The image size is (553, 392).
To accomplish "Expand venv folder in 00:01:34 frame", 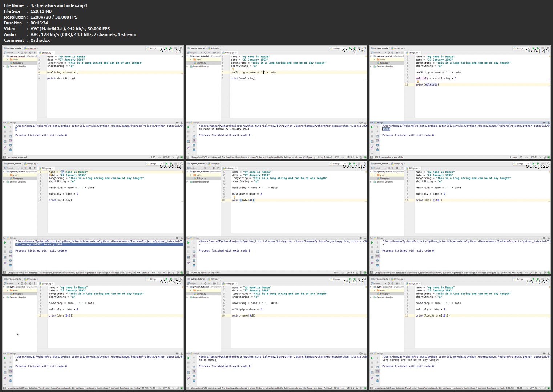I will click(x=7, y=60).
